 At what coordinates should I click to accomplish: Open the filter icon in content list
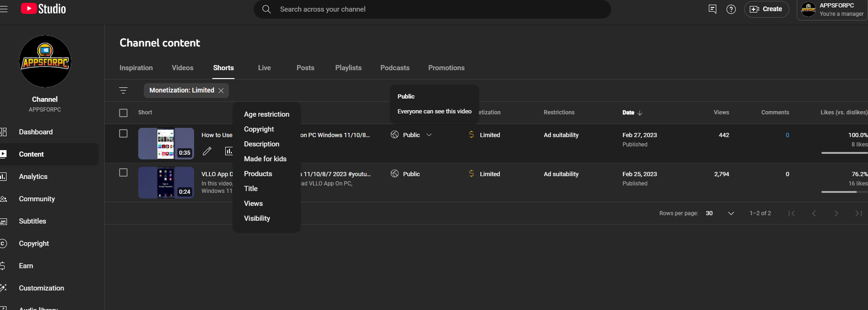123,90
